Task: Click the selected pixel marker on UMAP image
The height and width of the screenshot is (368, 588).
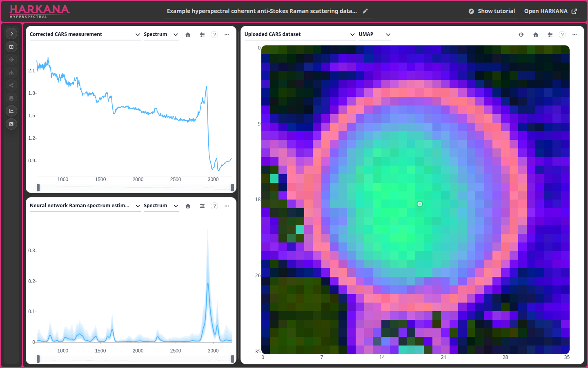Action: [x=420, y=204]
